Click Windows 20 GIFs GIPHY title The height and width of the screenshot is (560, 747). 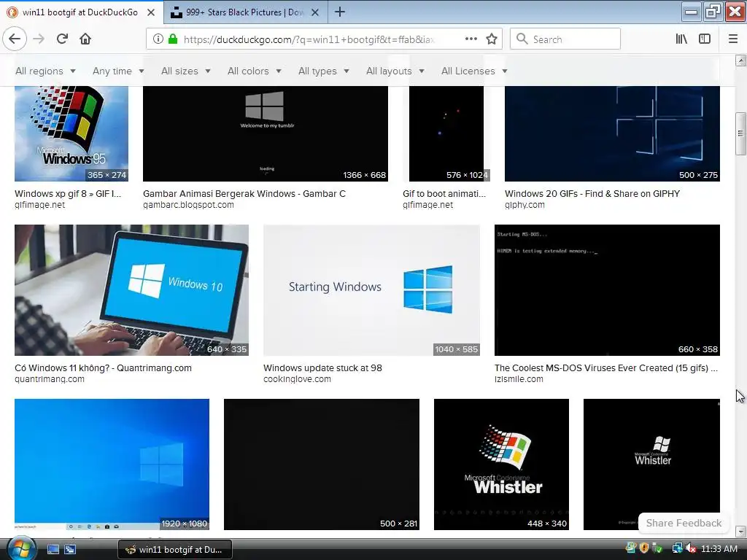click(x=592, y=194)
